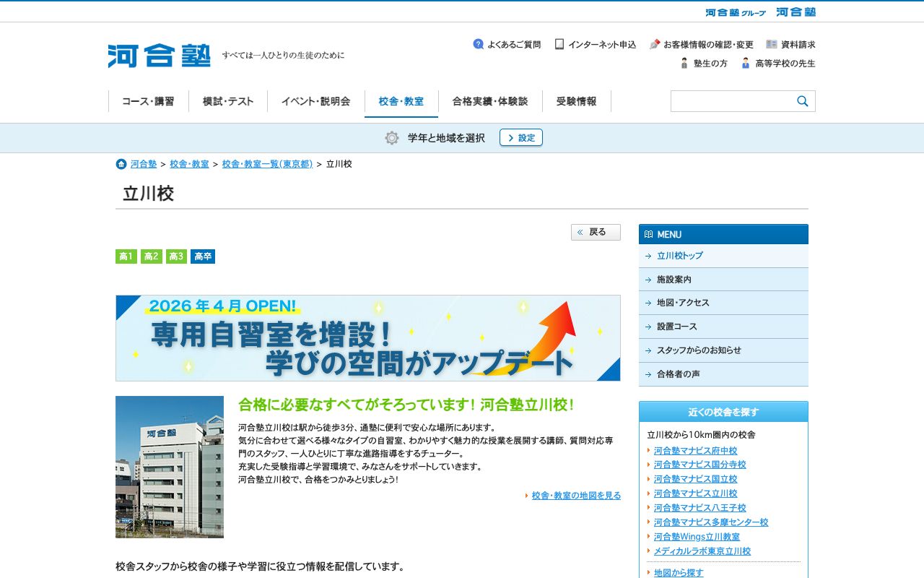Click the 高1 grade badge

(x=126, y=256)
